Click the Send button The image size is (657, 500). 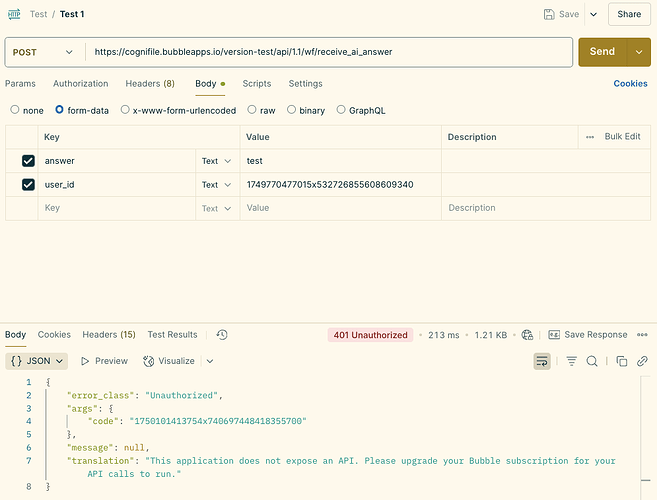602,52
